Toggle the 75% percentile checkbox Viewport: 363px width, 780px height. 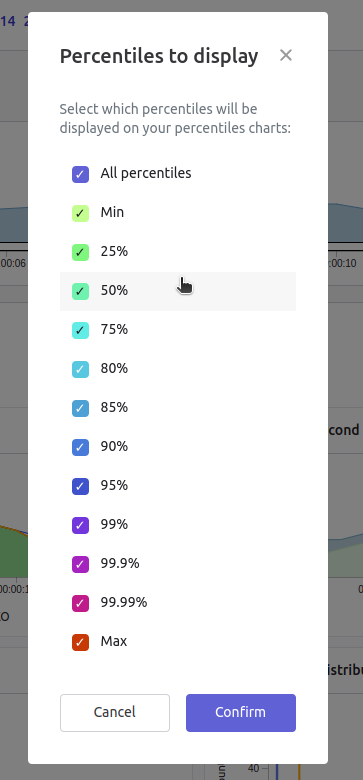[81, 331]
